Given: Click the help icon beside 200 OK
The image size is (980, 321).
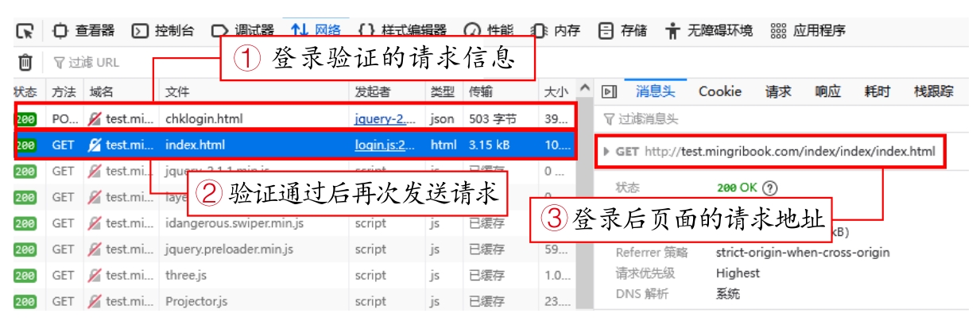Looking at the screenshot, I should tap(769, 188).
